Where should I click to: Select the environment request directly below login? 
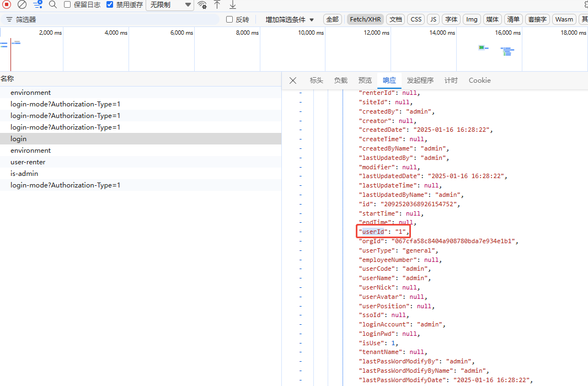point(141,151)
